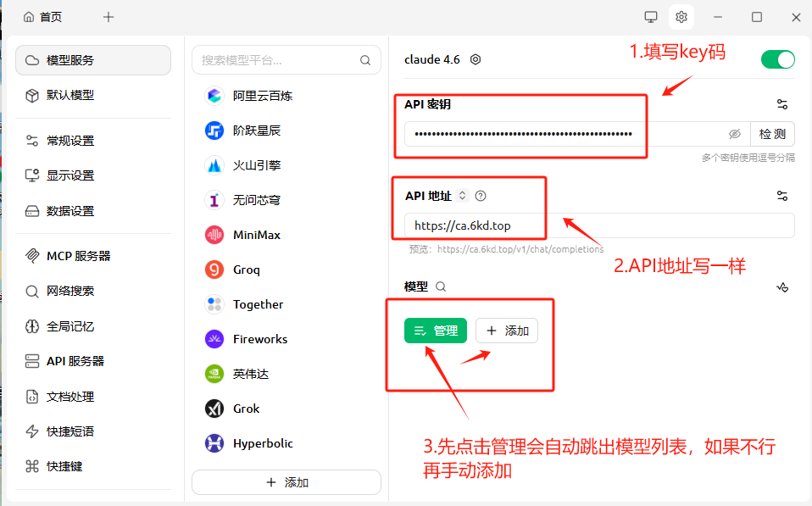Select the 火山引擎 provider
The image size is (812, 506).
point(286,165)
